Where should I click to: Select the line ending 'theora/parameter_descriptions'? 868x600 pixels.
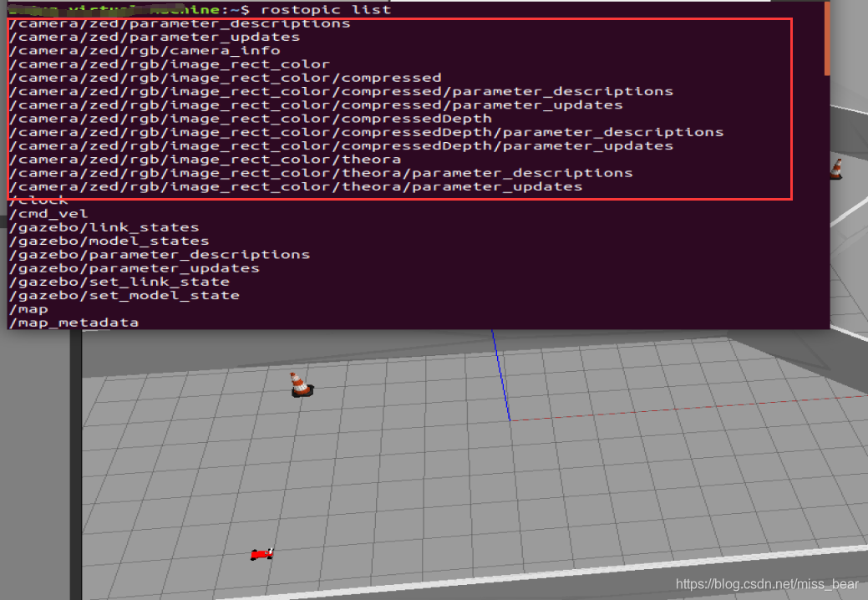coord(321,173)
